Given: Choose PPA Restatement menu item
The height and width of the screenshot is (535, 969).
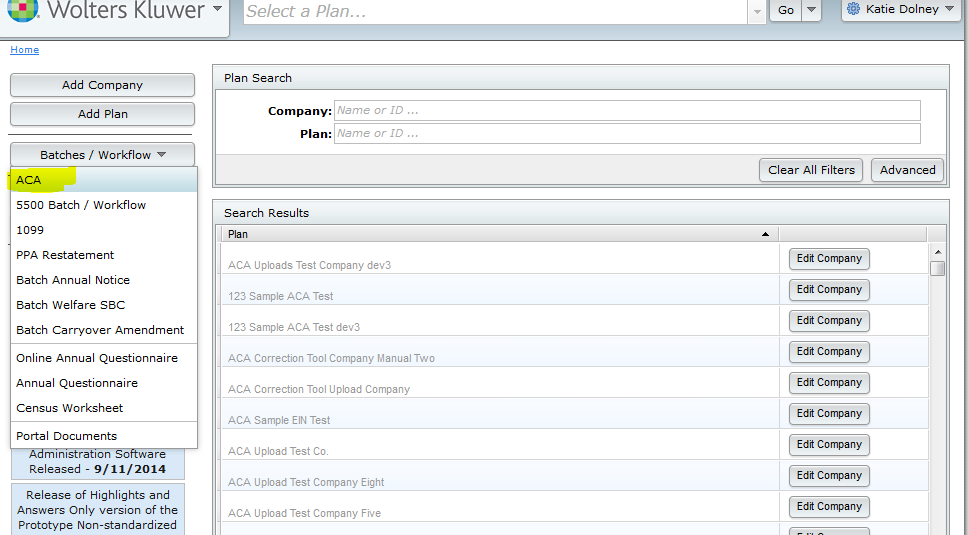Looking at the screenshot, I should click(x=104, y=255).
